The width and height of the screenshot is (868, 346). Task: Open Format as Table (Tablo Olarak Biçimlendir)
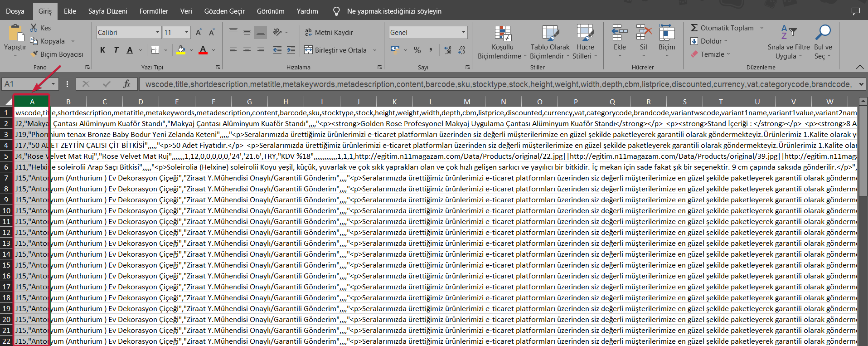coord(550,42)
